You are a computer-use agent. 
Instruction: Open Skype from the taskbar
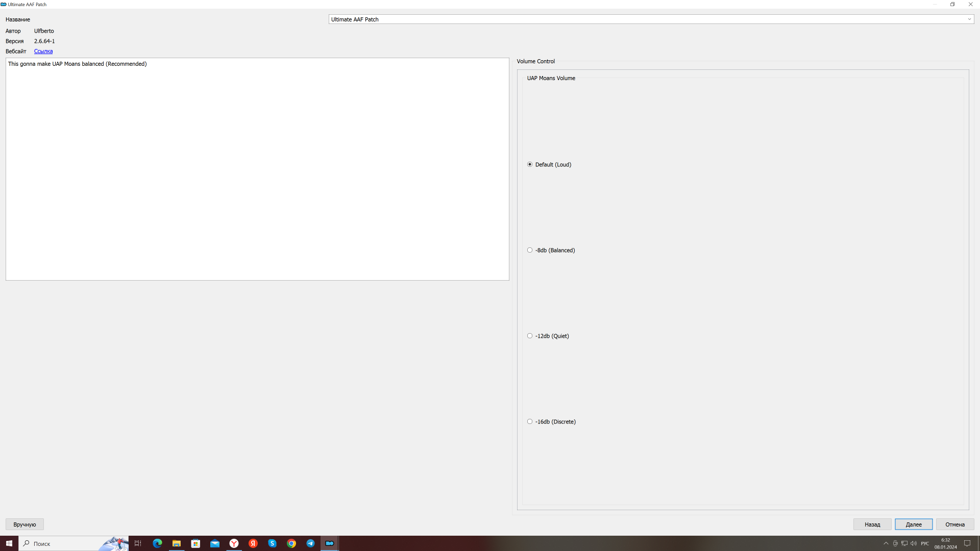pyautogui.click(x=272, y=543)
